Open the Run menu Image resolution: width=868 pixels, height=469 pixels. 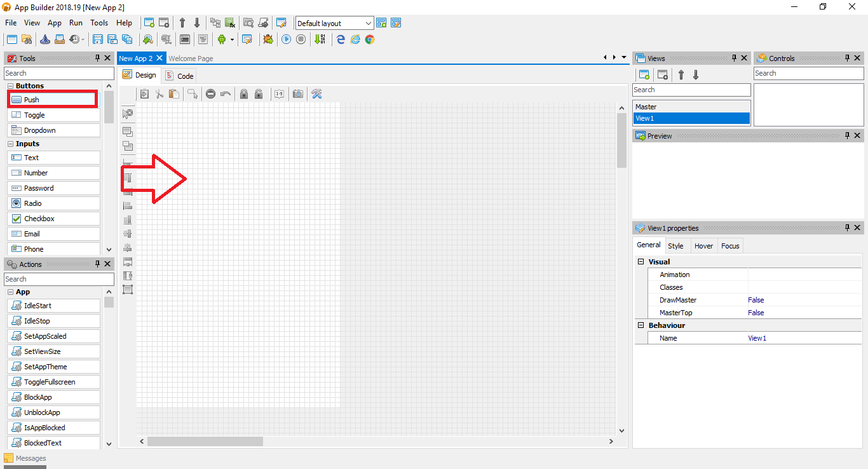point(76,22)
